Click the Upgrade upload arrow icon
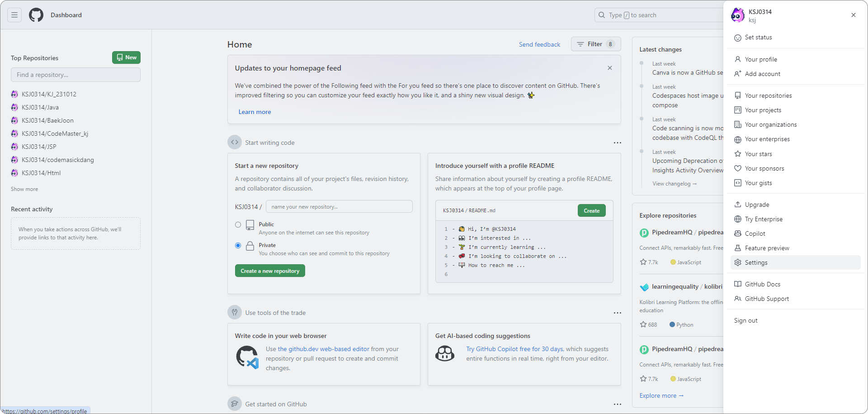 738,205
